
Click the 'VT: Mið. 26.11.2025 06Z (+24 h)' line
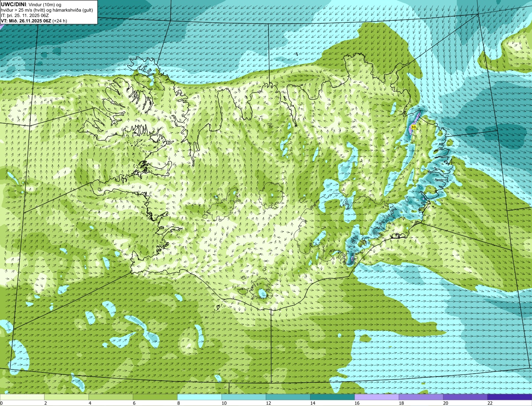(x=34, y=20)
